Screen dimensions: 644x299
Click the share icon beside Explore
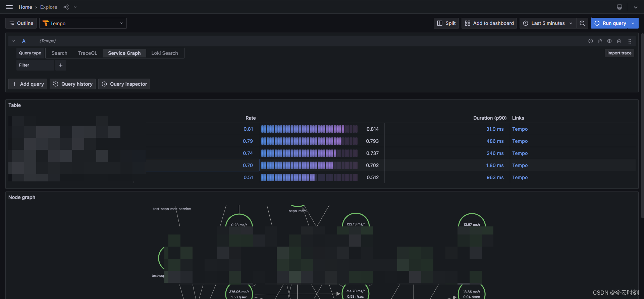[x=66, y=7]
